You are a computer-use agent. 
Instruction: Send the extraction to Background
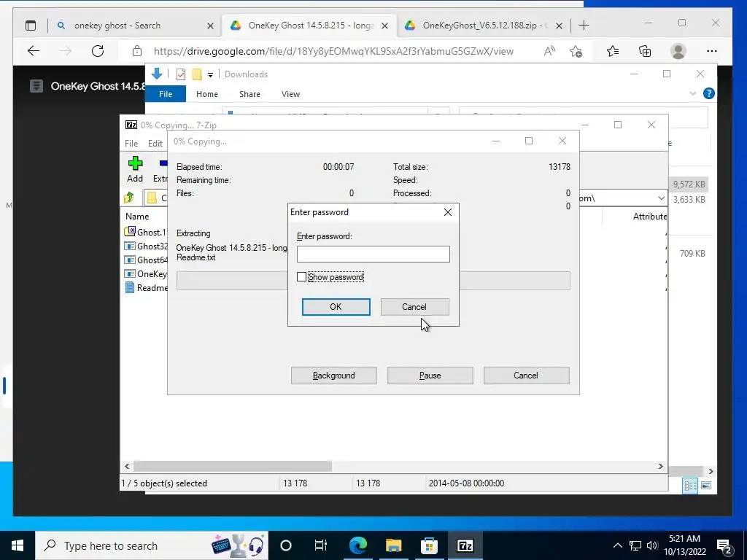pos(333,376)
